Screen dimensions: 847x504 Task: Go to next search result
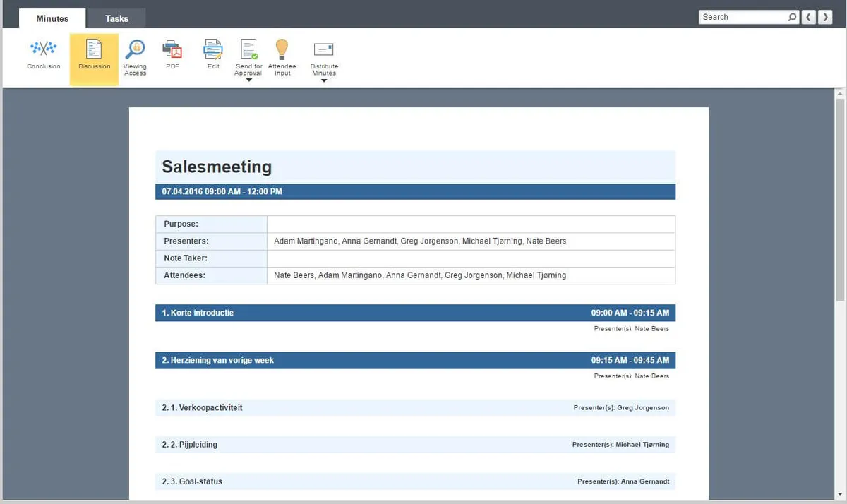(x=826, y=17)
